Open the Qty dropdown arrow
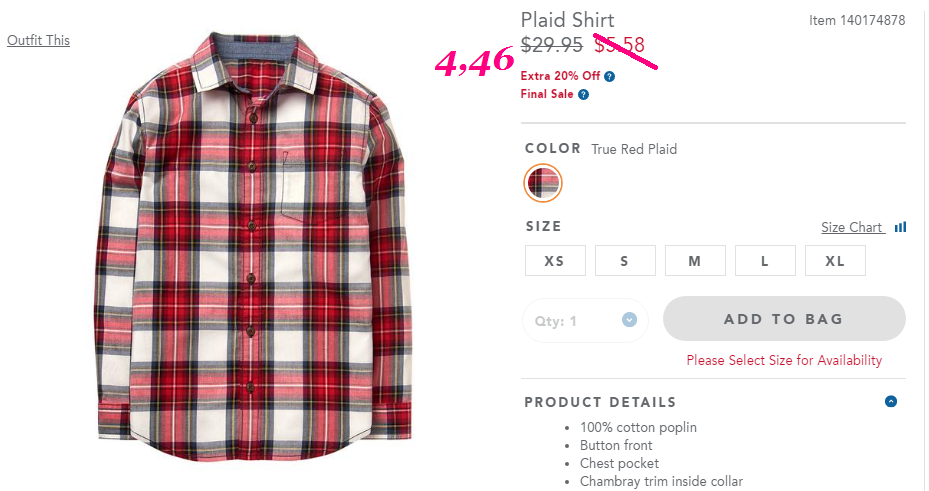 tap(629, 320)
